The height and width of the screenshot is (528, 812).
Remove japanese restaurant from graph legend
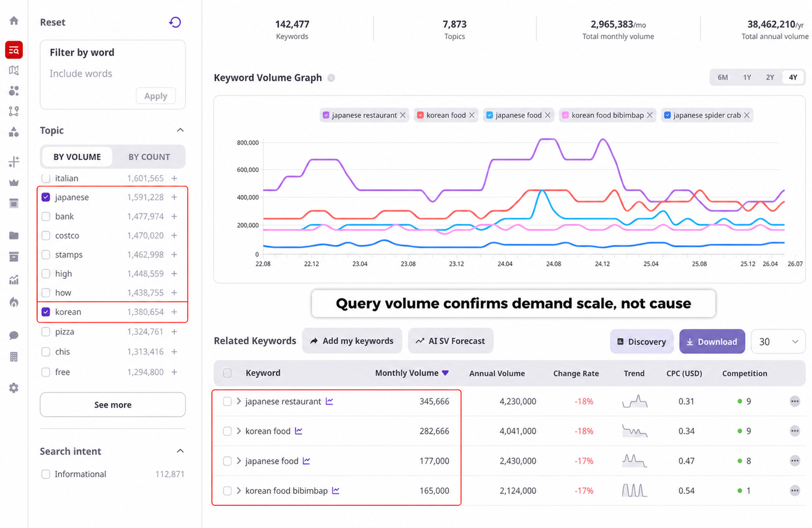click(x=403, y=115)
